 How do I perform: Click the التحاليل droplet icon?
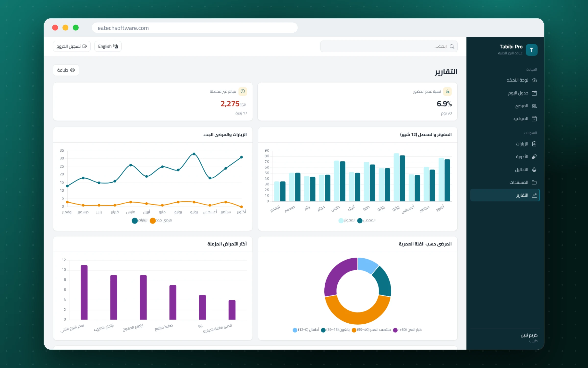(x=534, y=170)
